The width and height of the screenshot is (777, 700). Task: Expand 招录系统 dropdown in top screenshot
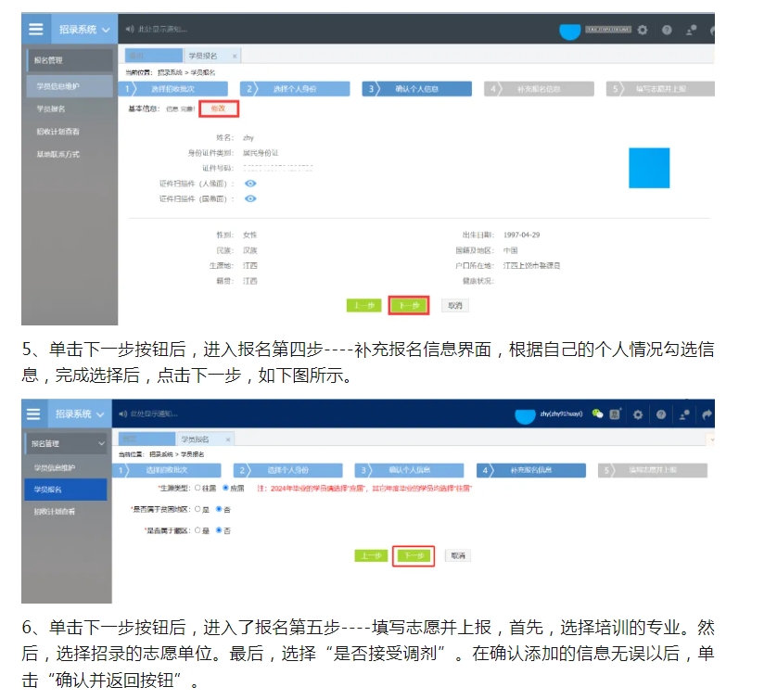106,30
